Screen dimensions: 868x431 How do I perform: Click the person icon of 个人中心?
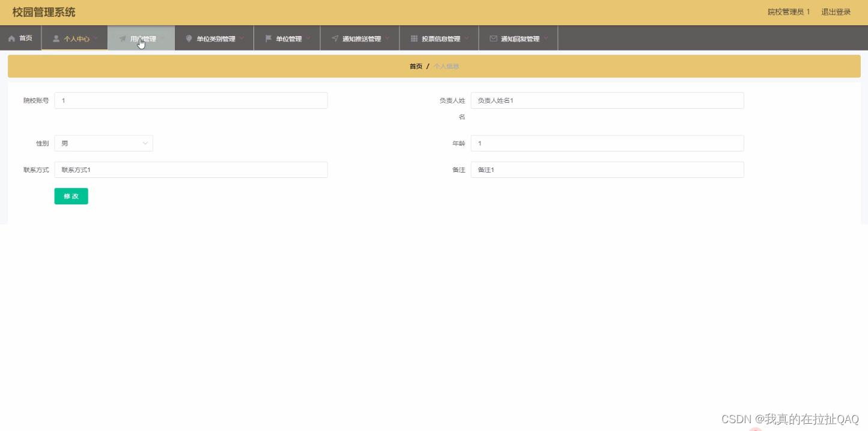click(x=56, y=38)
